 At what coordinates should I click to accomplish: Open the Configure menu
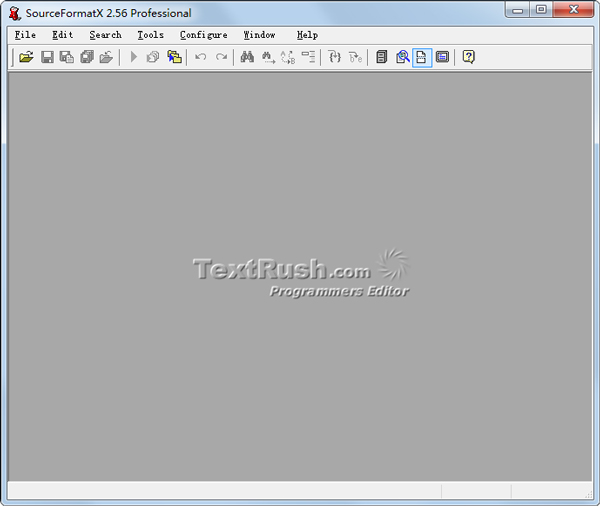pos(204,35)
